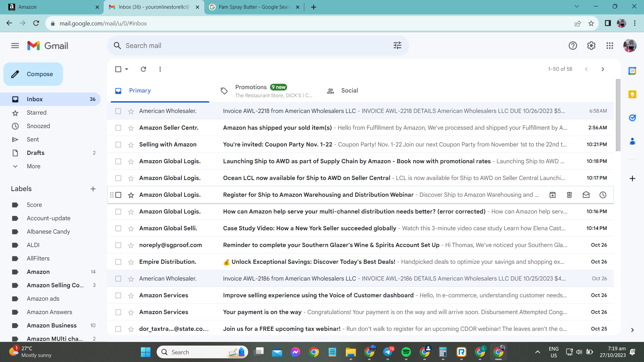This screenshot has height=362, width=644.
Task: Go to next page of emails
Action: [x=603, y=69]
